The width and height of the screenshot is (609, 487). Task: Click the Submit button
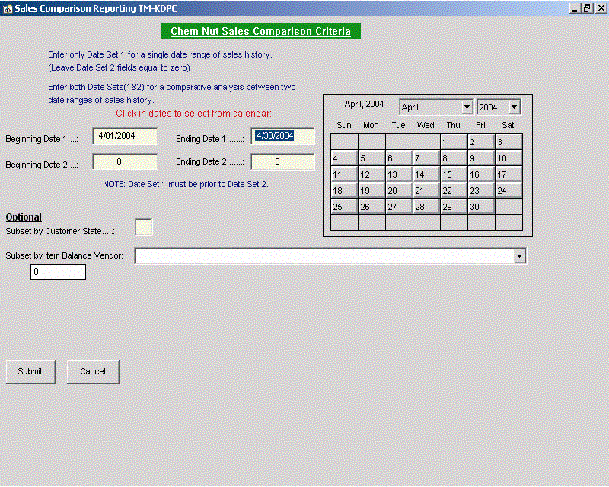tap(31, 372)
